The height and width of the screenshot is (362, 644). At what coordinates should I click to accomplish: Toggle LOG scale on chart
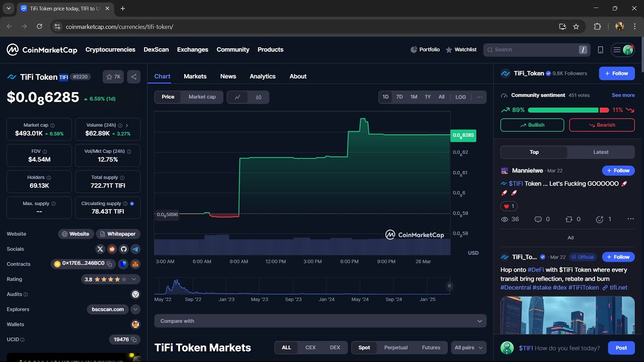click(x=461, y=97)
